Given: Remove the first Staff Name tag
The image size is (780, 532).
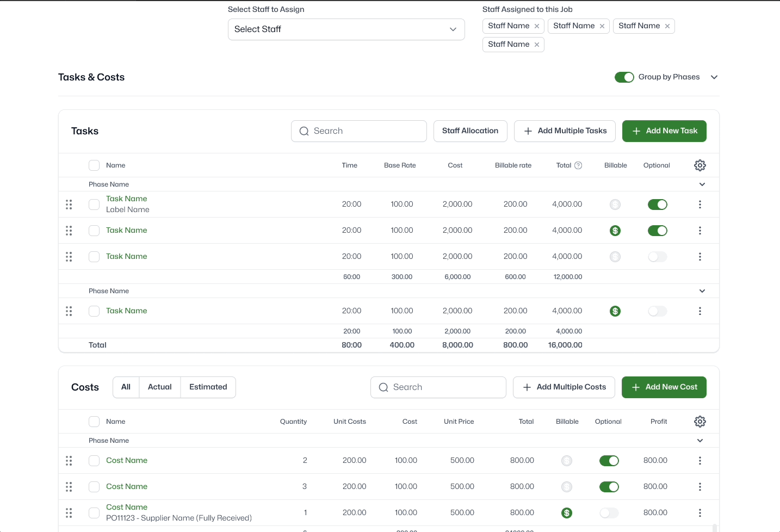Looking at the screenshot, I should pyautogui.click(x=537, y=26).
